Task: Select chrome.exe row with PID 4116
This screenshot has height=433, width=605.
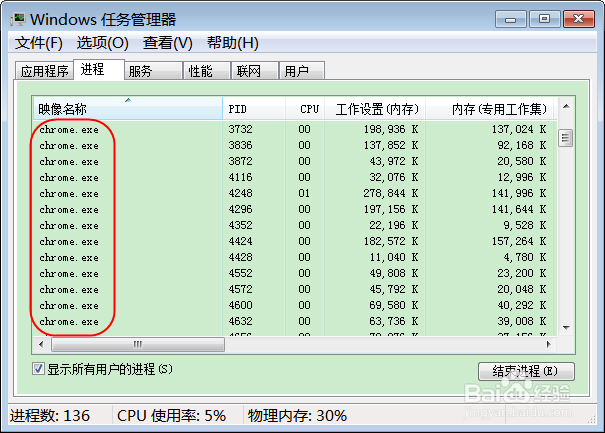Action: 293,177
